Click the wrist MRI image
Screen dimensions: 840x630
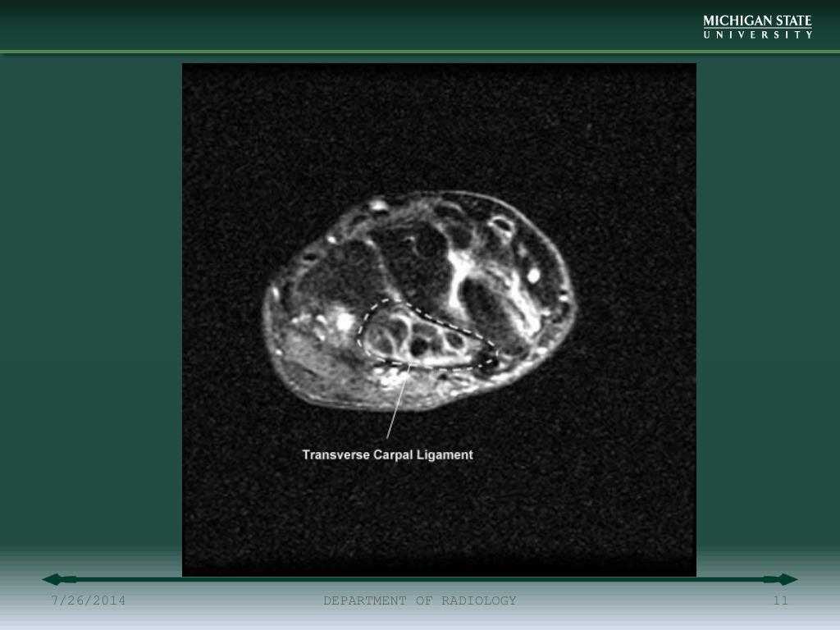[439, 320]
